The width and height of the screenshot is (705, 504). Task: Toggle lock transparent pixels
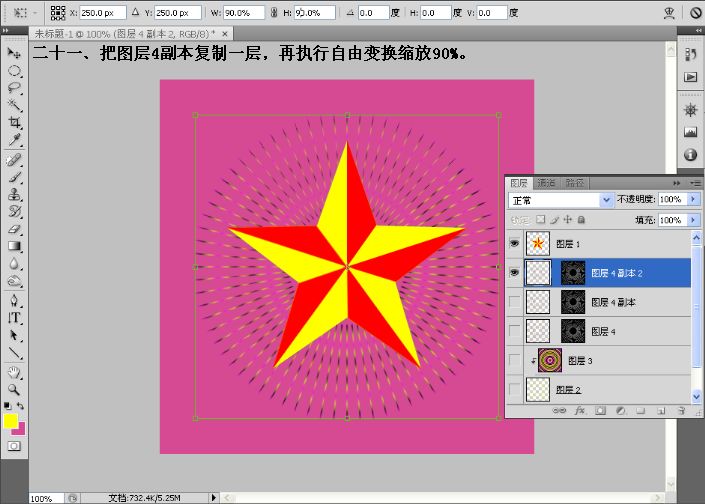coord(540,219)
